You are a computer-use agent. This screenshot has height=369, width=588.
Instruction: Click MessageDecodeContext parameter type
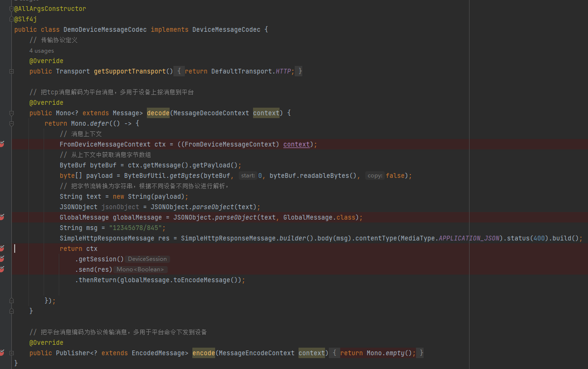211,113
